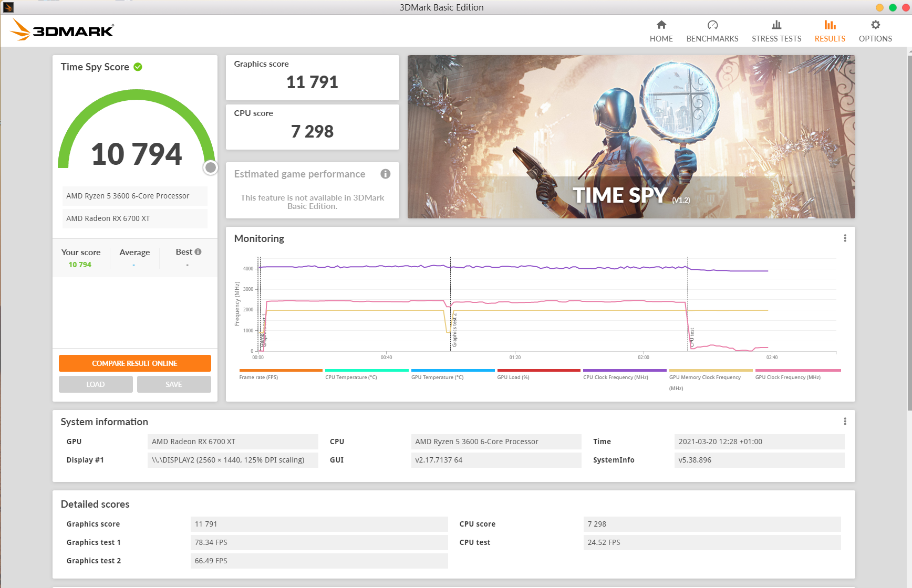Click GUI version v2.17.7137 64
The height and width of the screenshot is (588, 912).
(x=496, y=460)
